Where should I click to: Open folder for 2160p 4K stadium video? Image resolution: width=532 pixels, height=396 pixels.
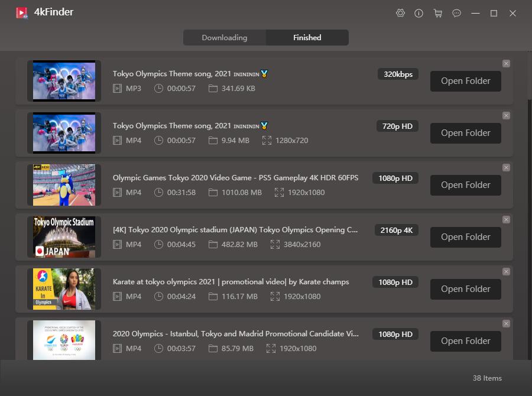point(465,237)
